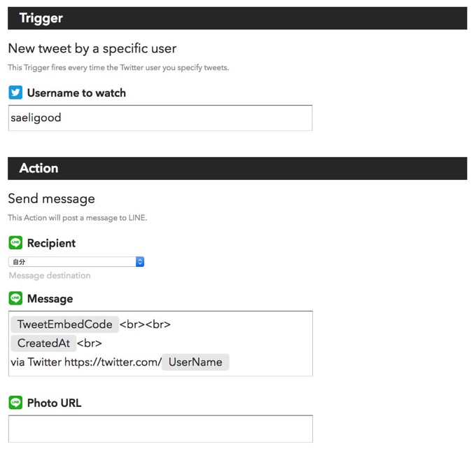Viewport: 476px width, 449px height.
Task: Open the Recipient dropdown showing 自分
Action: point(76,262)
